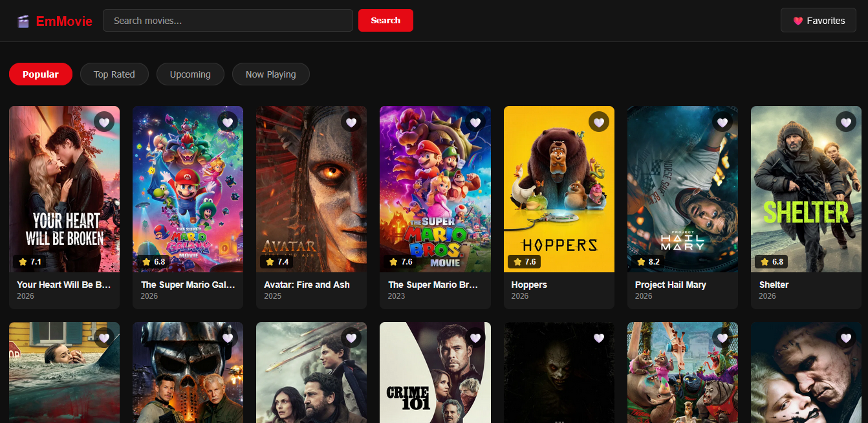Favorite Project Hail Mary using heart icon
The image size is (868, 423).
(722, 122)
